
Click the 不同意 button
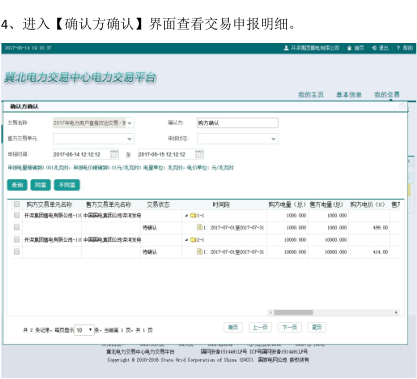pyautogui.click(x=67, y=185)
